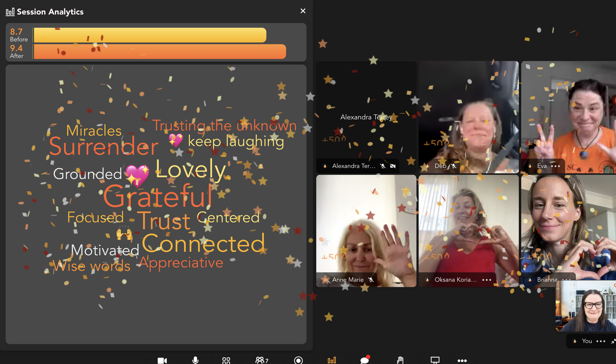Click the screen share presentation icon
Viewport: 616px width, 364px height.
(435, 360)
